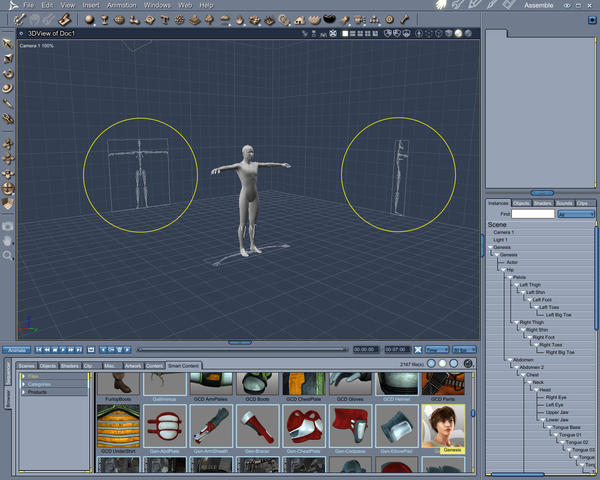Viewport: 600px width, 480px height.
Task: Click the topmost tool in left toolbar
Action: click(x=8, y=43)
